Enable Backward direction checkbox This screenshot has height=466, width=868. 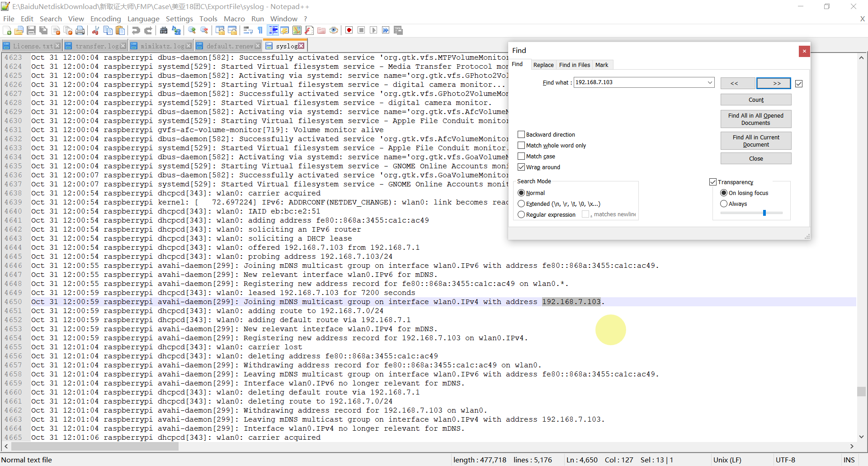coord(521,134)
